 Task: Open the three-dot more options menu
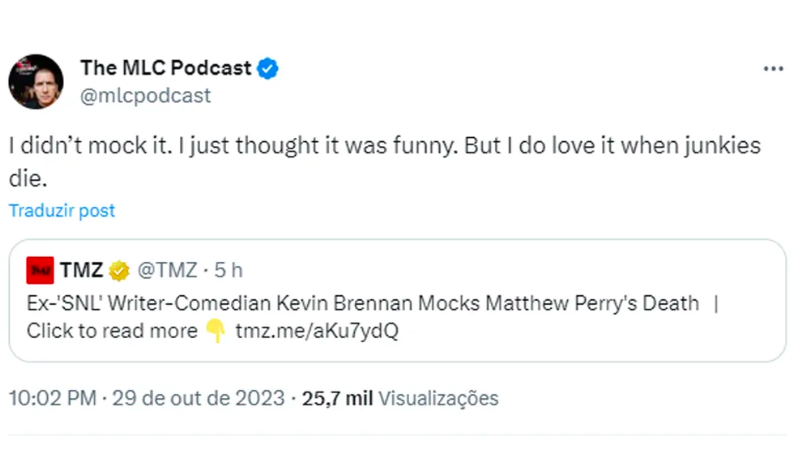click(x=773, y=69)
